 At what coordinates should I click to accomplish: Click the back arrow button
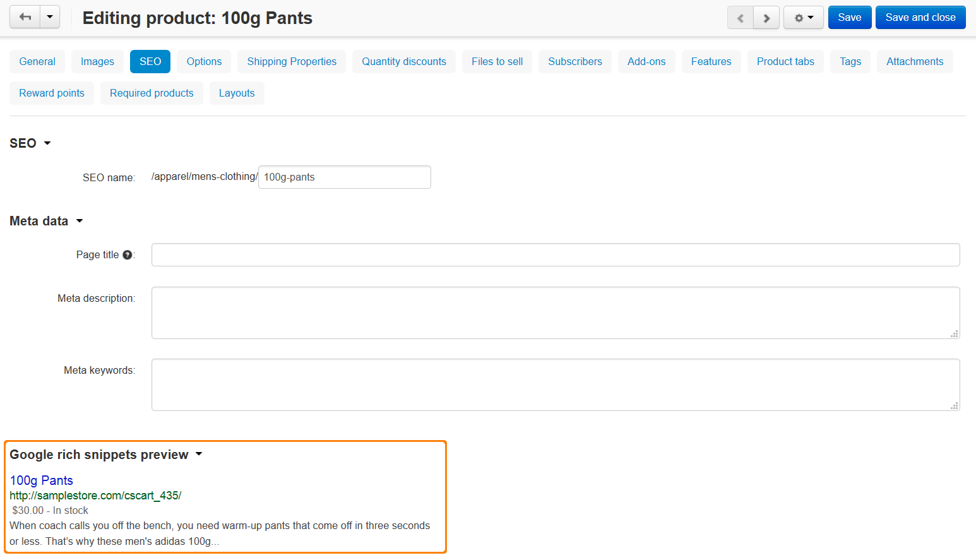coord(25,17)
